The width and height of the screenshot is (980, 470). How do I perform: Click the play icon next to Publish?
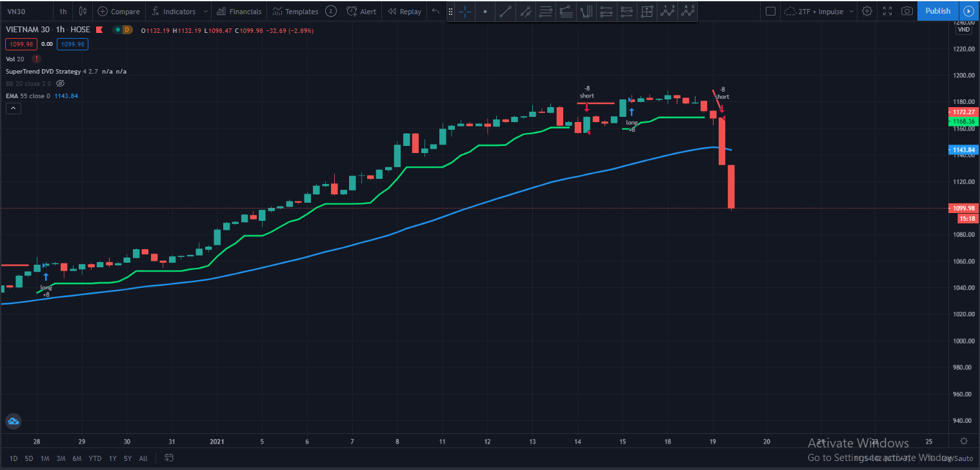point(968,11)
